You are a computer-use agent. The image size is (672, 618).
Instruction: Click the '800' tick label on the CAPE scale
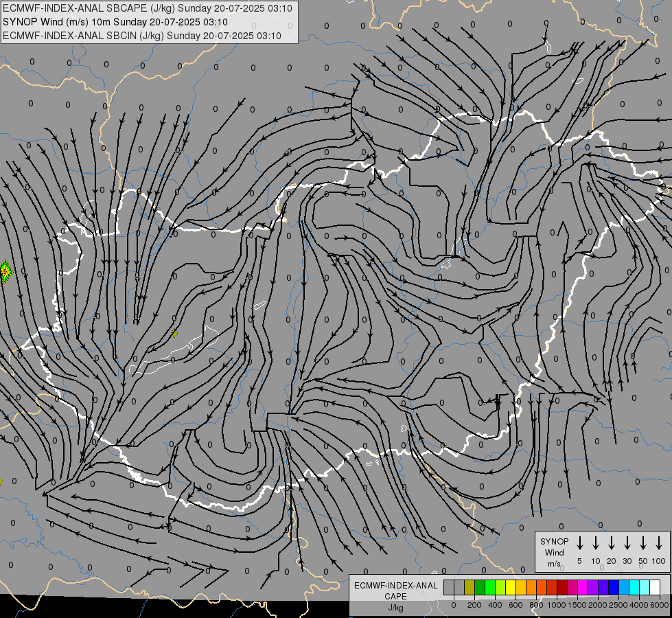coord(536,605)
